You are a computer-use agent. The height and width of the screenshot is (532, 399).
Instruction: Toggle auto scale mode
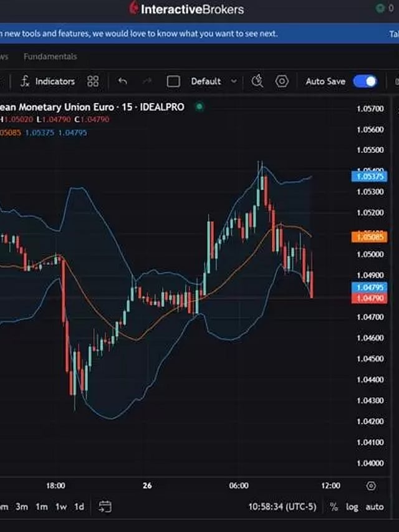click(375, 507)
